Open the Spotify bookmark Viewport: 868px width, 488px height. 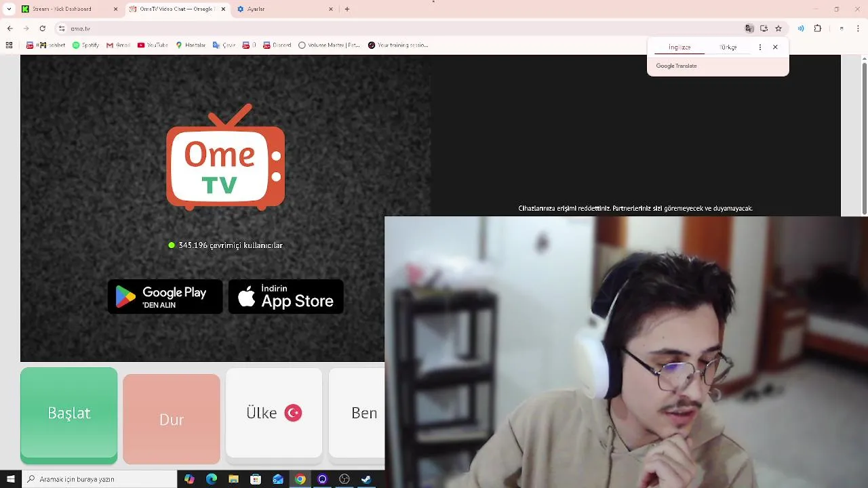(85, 45)
